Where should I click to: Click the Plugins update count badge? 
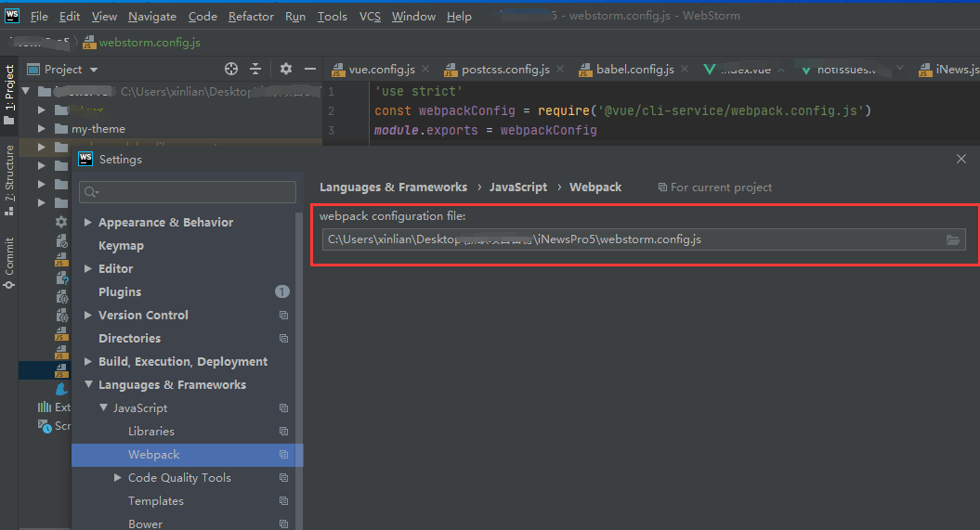282,292
